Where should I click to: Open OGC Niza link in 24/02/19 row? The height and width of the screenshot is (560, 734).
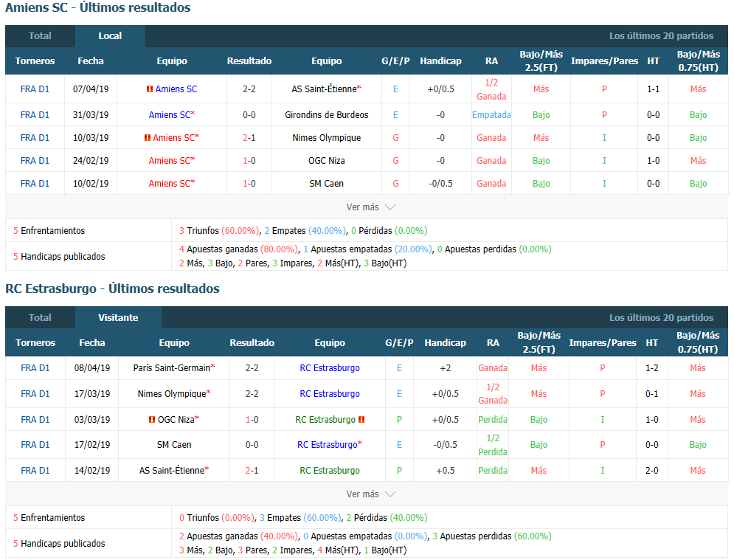(326, 161)
